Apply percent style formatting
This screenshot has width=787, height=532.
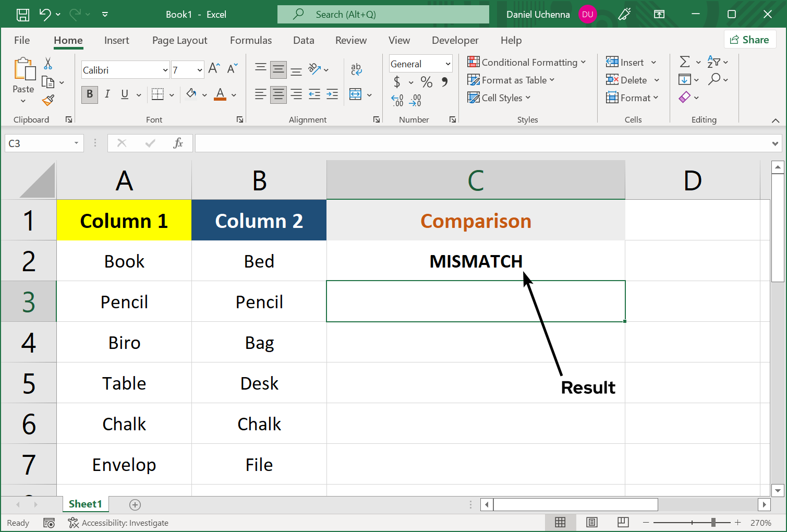[427, 82]
